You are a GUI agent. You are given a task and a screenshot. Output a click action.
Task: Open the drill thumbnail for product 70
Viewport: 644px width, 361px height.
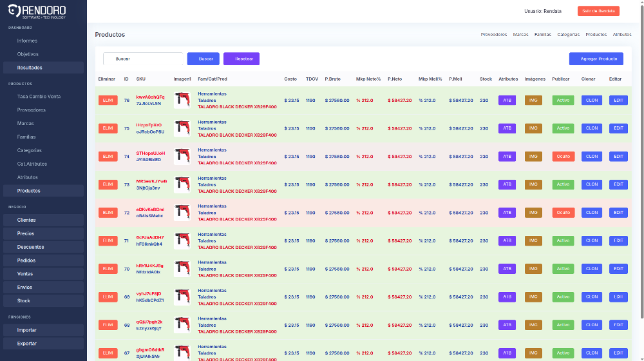tap(182, 269)
